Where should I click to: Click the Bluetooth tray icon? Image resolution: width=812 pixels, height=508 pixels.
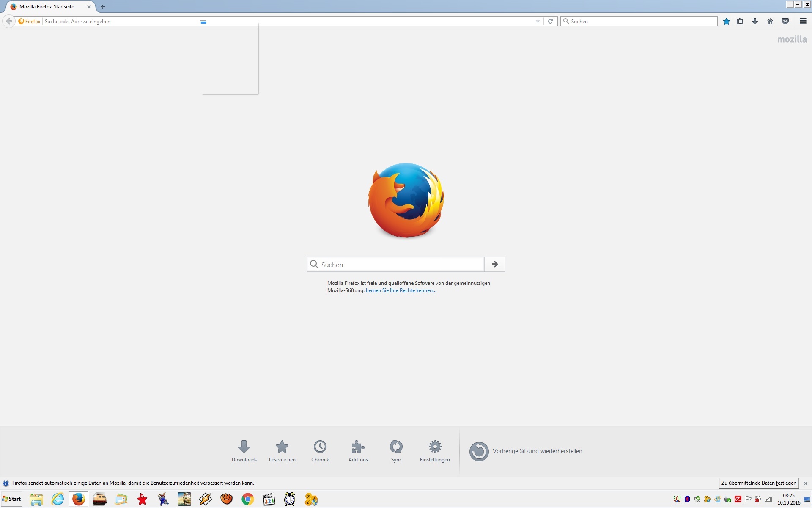click(x=687, y=499)
